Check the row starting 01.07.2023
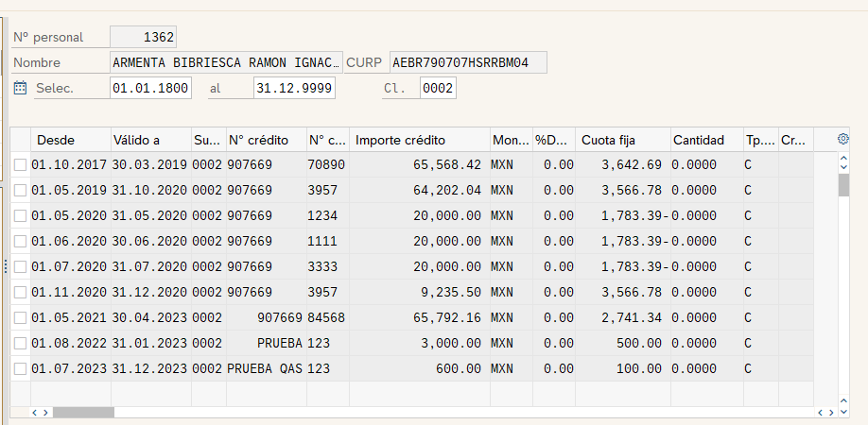868x425 pixels. (21, 368)
